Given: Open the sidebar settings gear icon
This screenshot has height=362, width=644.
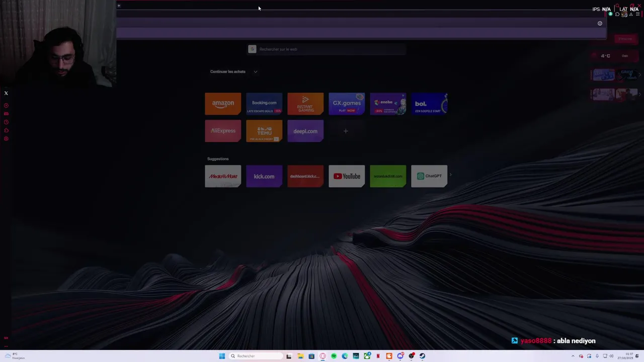Looking at the screenshot, I should 6,138.
